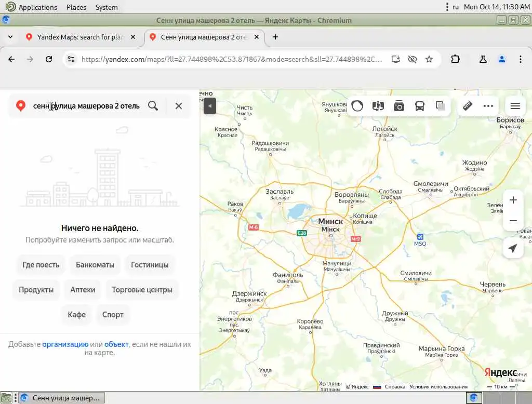
Task: Open the traffic layer circle icon
Action: (x=357, y=106)
